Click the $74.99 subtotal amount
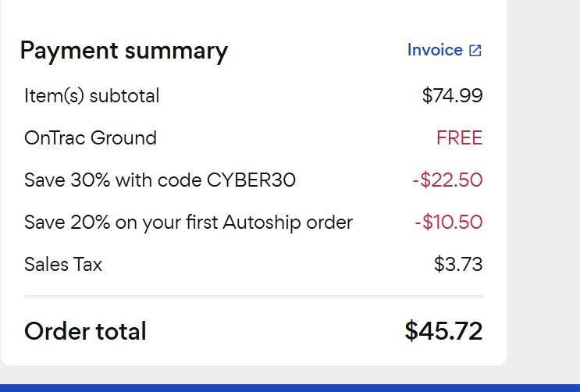 click(x=452, y=96)
